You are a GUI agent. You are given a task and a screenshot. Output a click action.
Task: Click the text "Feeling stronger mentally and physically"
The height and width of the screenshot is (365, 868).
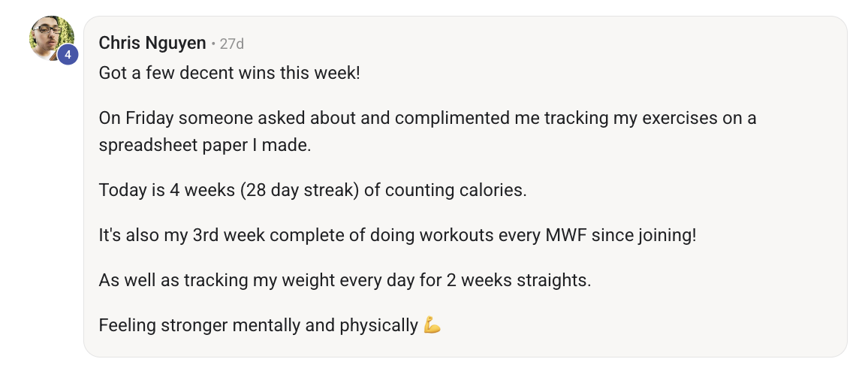[x=258, y=326]
